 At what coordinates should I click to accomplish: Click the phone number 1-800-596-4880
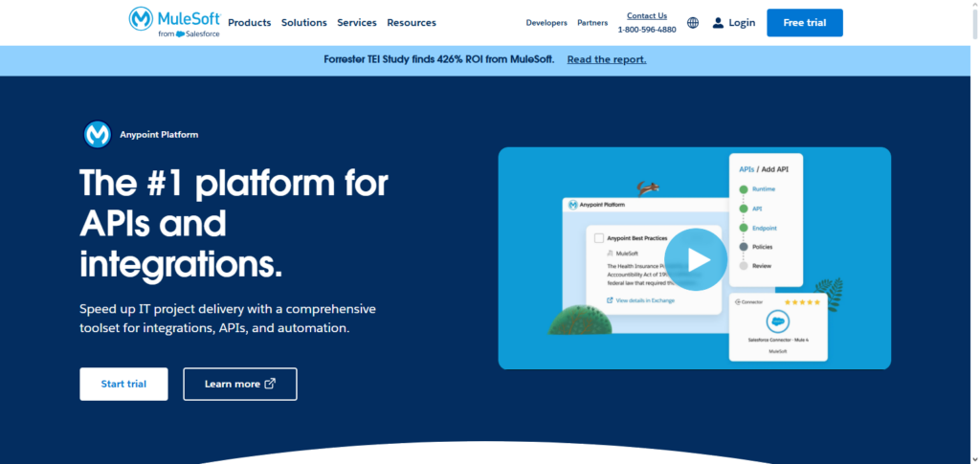647,30
